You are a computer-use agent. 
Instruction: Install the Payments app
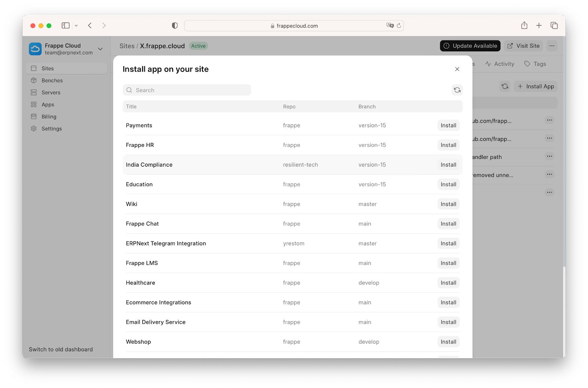(x=448, y=125)
